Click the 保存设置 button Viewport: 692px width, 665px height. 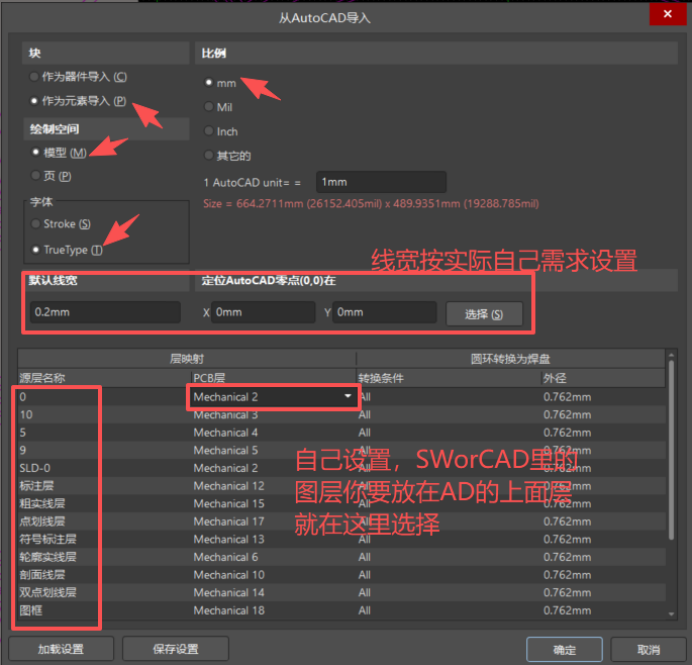[x=175, y=649]
